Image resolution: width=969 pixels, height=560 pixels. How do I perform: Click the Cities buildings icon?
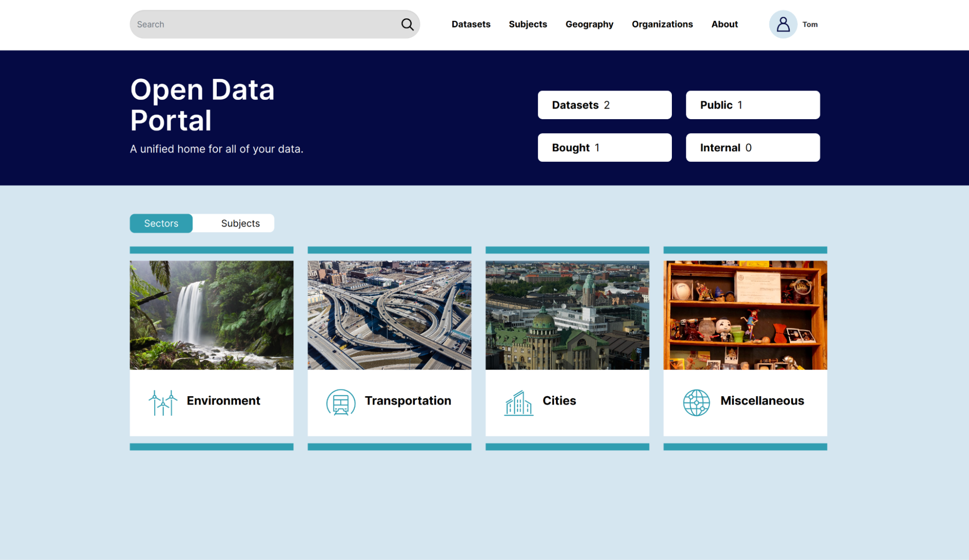pos(519,403)
